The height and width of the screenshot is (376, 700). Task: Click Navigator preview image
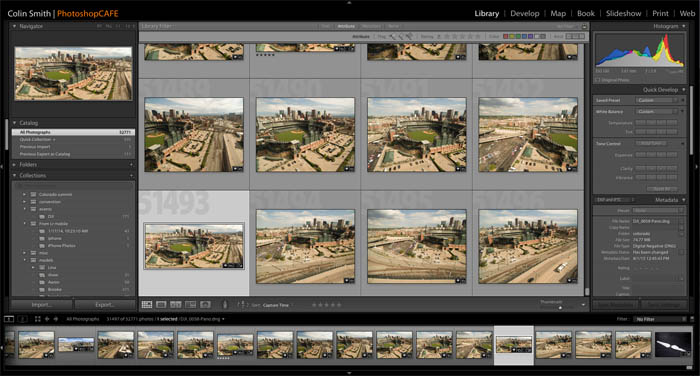73,74
